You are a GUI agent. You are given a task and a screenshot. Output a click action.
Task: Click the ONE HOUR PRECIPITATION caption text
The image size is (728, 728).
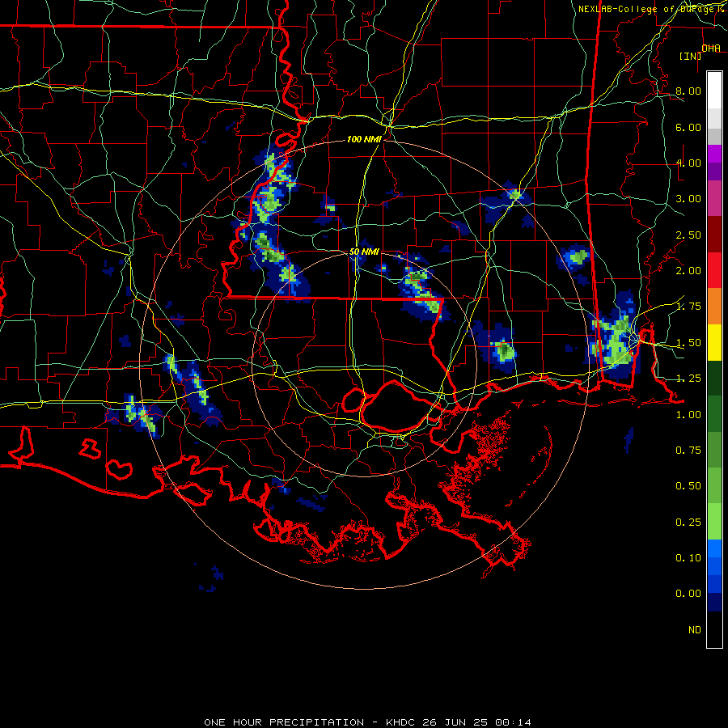coord(284,722)
